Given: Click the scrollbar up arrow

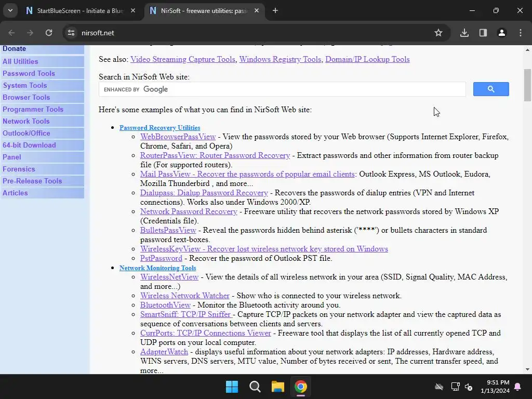Looking at the screenshot, I should [527, 50].
